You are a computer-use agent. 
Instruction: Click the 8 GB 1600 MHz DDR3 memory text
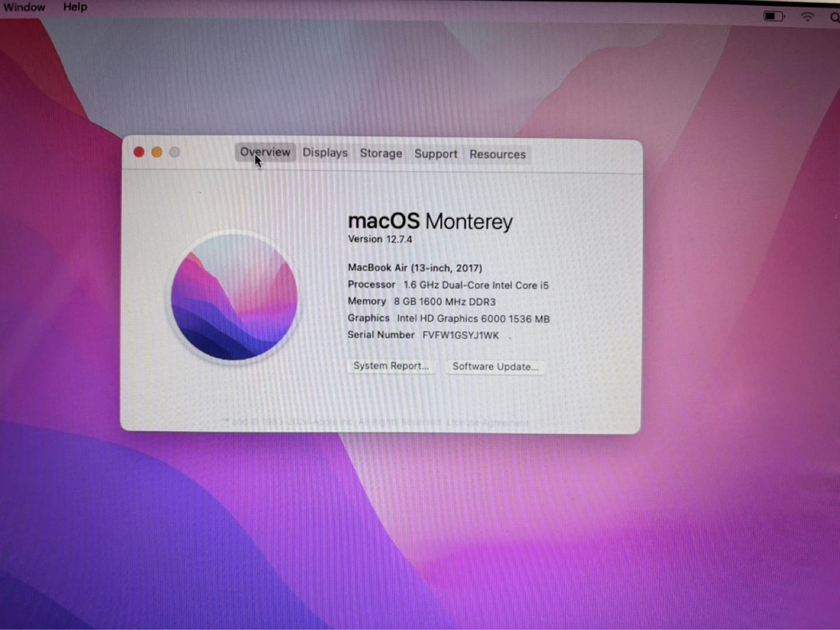pyautogui.click(x=444, y=302)
